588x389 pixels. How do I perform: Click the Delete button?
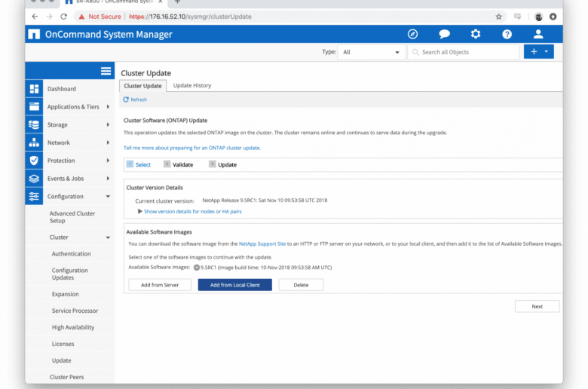pyautogui.click(x=301, y=285)
